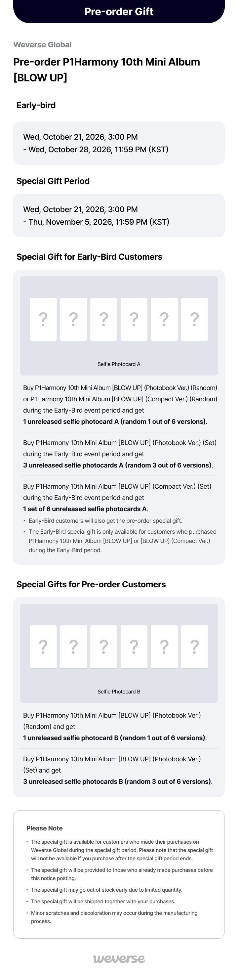Select the third Selfie Photocard B placeholder

[104, 647]
